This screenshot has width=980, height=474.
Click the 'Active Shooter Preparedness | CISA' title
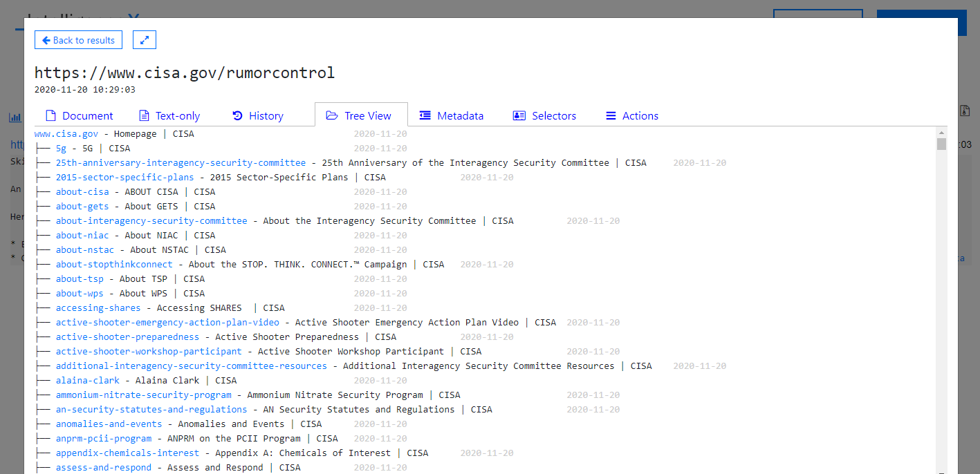click(x=306, y=337)
